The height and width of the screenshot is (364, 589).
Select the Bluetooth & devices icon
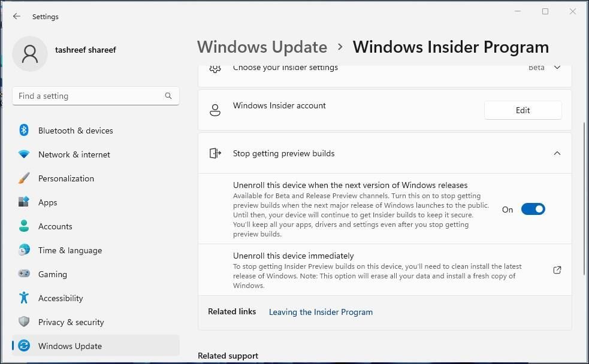(24, 131)
